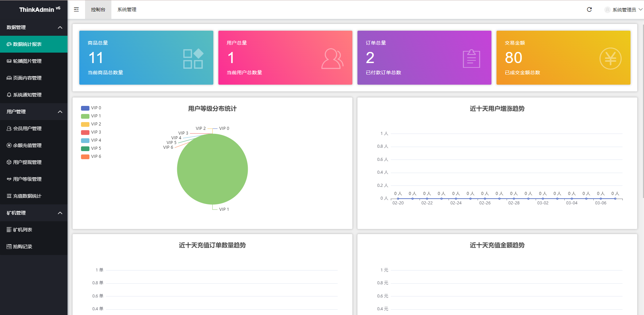
Task: Click the page refresh icon
Action: pyautogui.click(x=589, y=9)
